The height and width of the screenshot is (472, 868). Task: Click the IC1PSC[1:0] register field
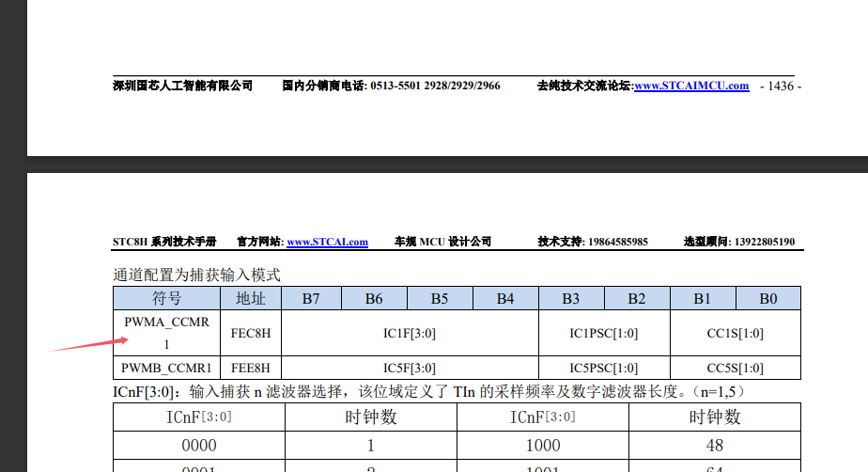click(x=604, y=333)
